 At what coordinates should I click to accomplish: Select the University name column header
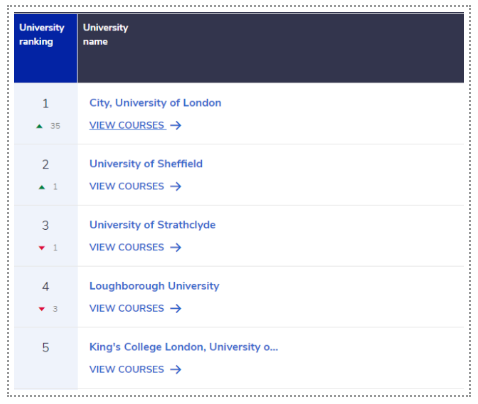pos(271,48)
